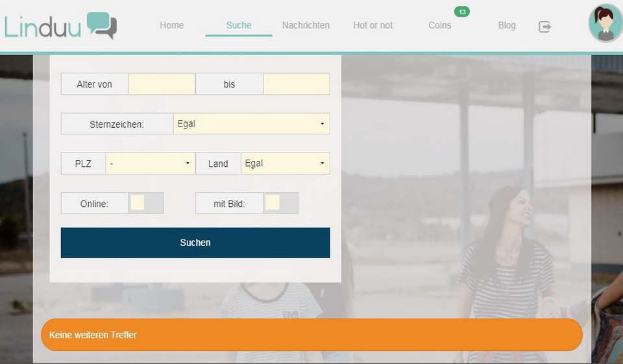Open the user profile avatar
623x364 pixels.
click(605, 24)
